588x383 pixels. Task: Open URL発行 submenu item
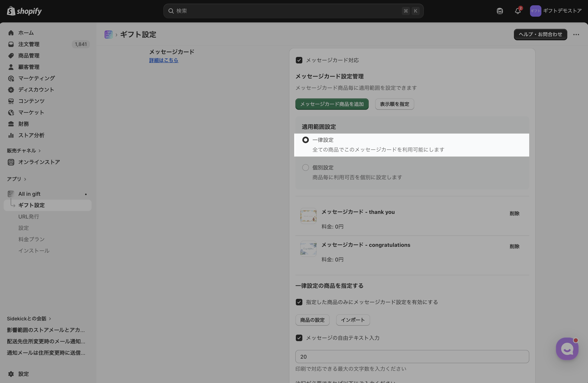tap(29, 217)
